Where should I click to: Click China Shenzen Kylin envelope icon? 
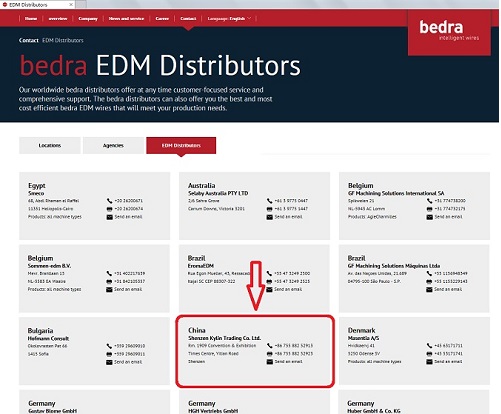point(270,362)
